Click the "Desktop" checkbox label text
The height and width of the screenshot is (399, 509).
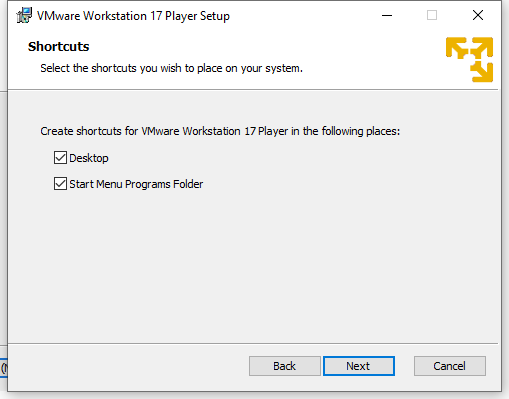[89, 158]
